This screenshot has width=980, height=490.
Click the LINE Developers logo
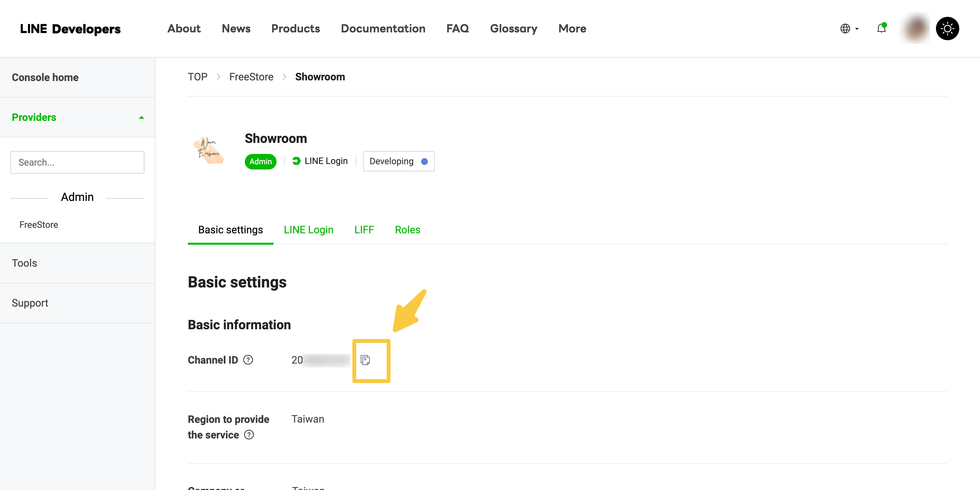pyautogui.click(x=70, y=29)
